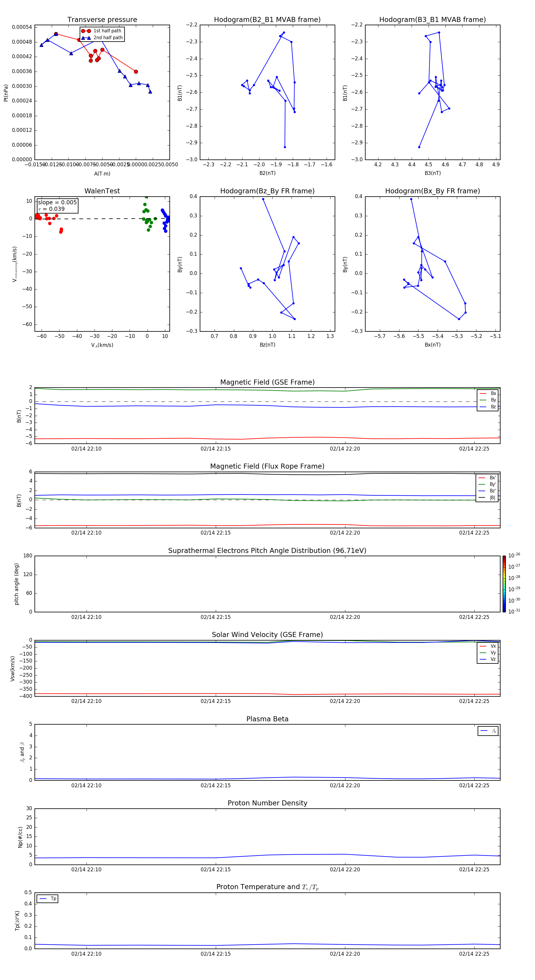Click the "B2(nT)" x-axis label

[267, 173]
